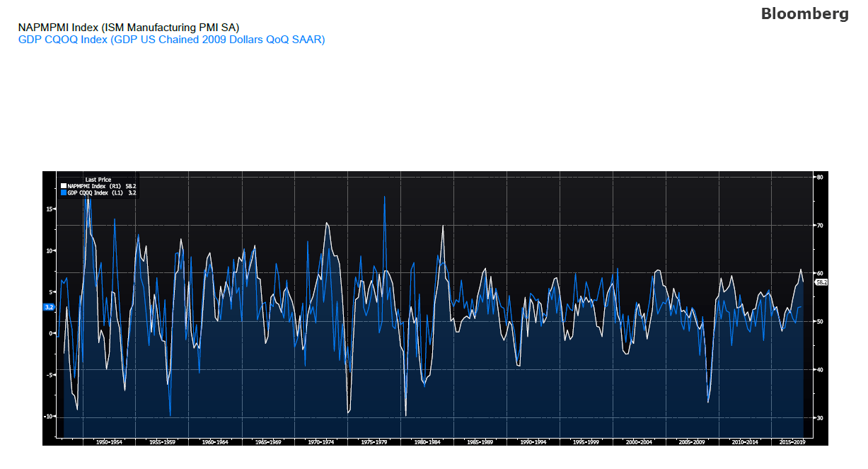This screenshot has width=868, height=469.
Task: Click the Bloomberg logo
Action: point(805,13)
